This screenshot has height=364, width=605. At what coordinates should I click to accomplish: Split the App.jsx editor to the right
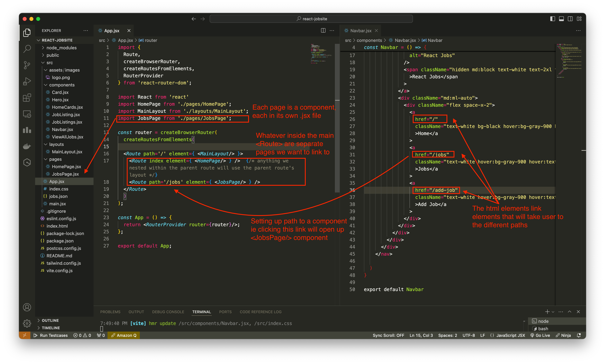[x=323, y=30]
